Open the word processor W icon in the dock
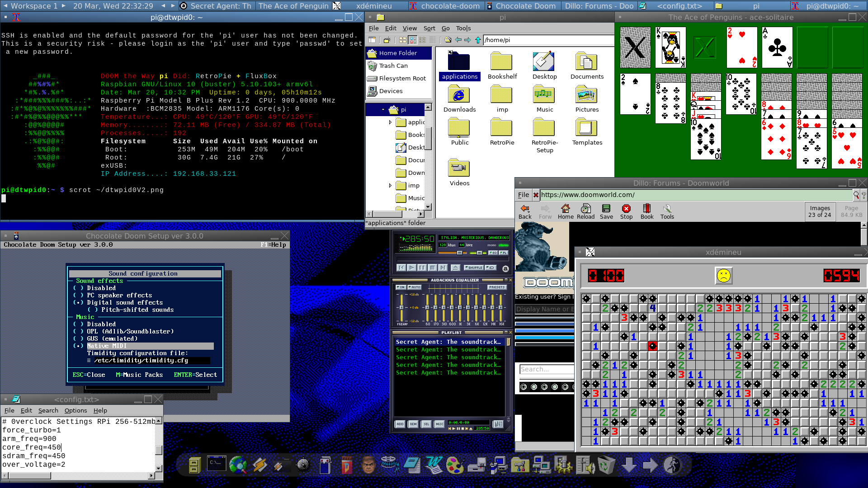The width and height of the screenshot is (868, 488). (434, 465)
